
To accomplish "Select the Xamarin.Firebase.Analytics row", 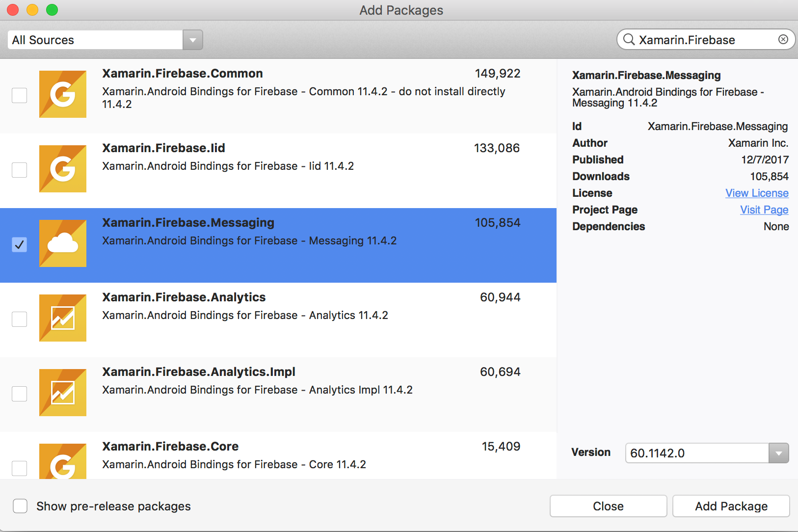I will point(294,307).
